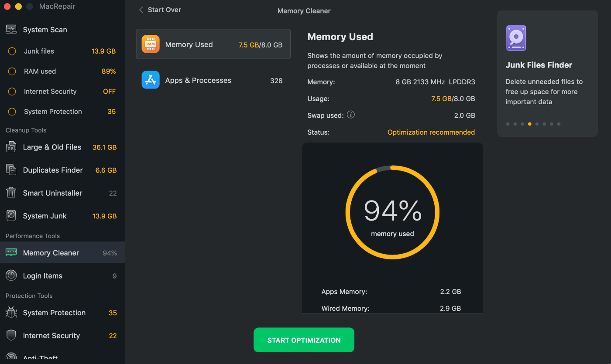Click the Swap used info icon

point(351,115)
